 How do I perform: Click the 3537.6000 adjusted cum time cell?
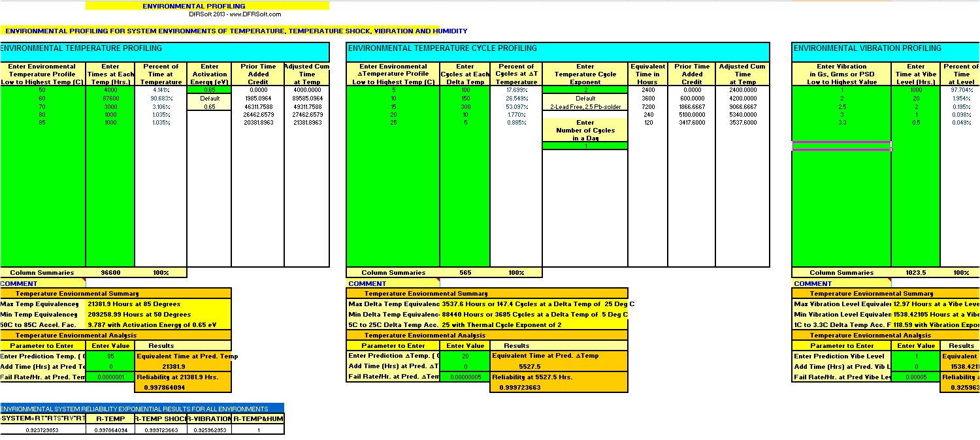742,122
